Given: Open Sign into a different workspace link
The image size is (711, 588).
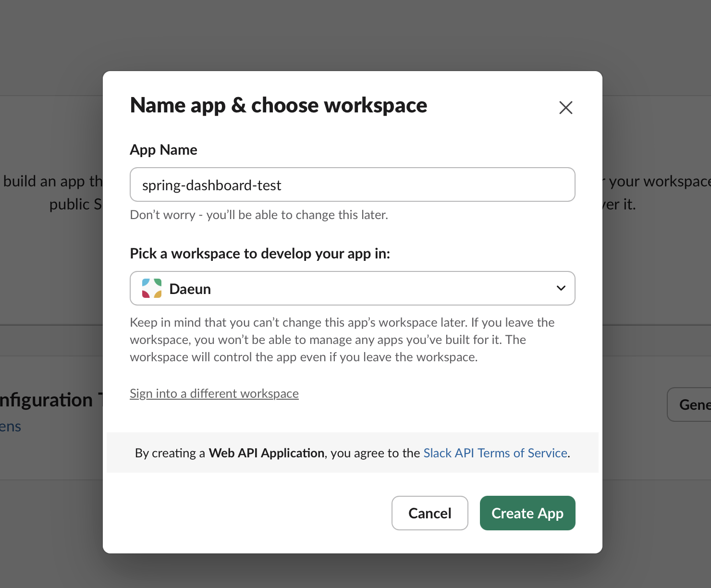Looking at the screenshot, I should [214, 393].
